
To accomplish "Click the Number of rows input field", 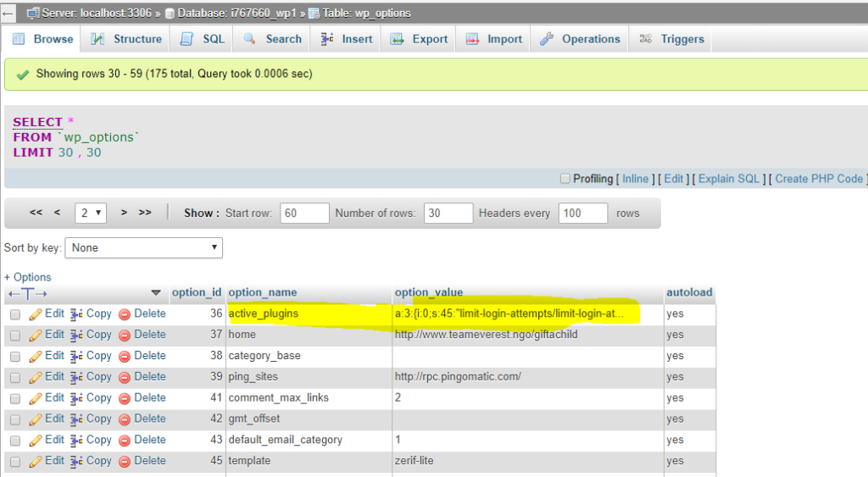I will tap(448, 213).
